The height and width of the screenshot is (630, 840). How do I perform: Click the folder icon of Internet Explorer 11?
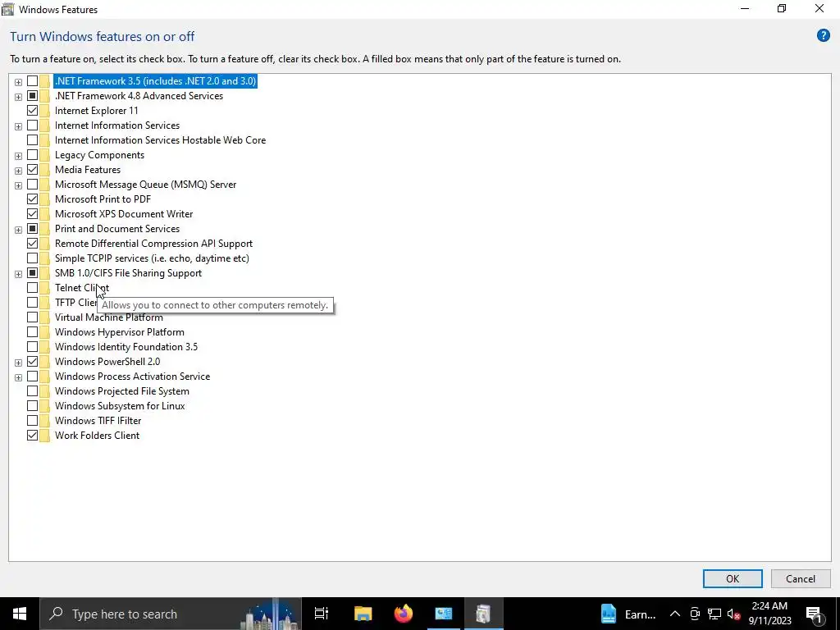[x=44, y=111]
